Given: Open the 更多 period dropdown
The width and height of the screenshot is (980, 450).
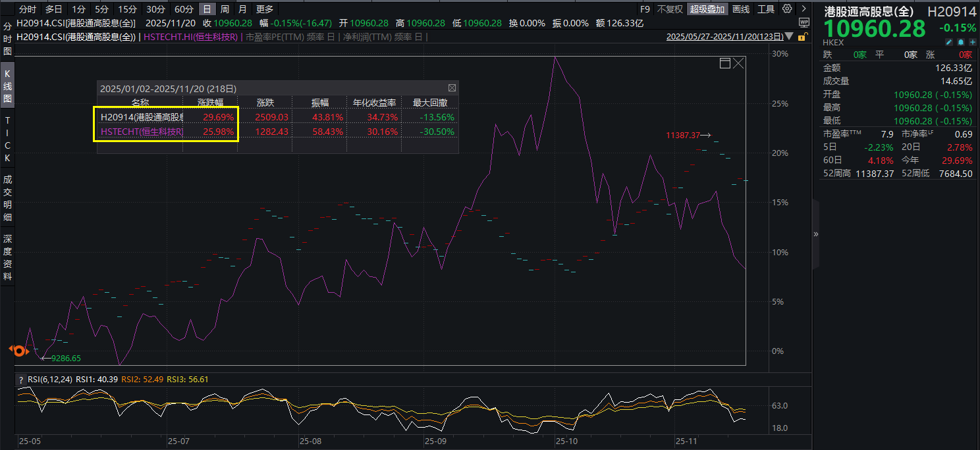Looking at the screenshot, I should pyautogui.click(x=265, y=9).
